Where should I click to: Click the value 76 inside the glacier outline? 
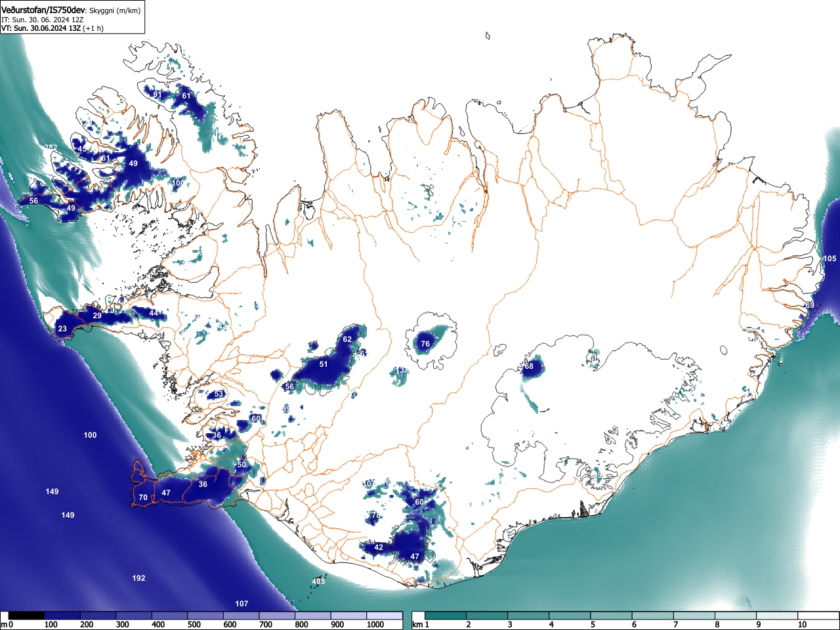pyautogui.click(x=425, y=344)
